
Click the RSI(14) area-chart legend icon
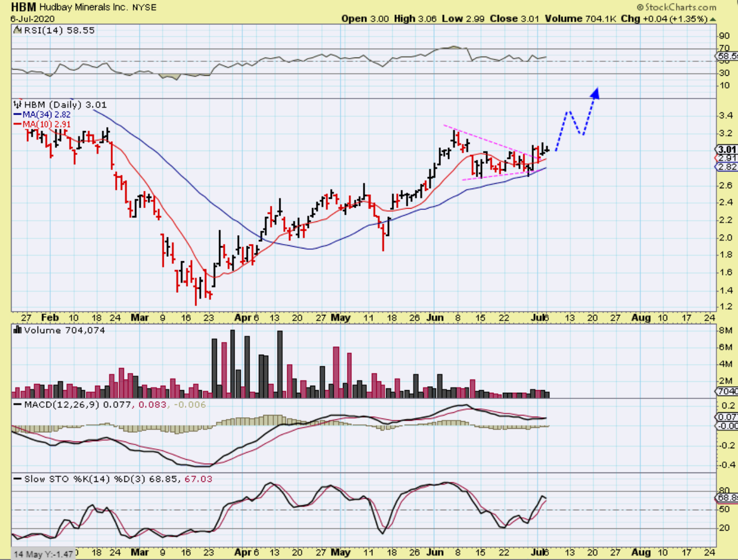tap(18, 31)
